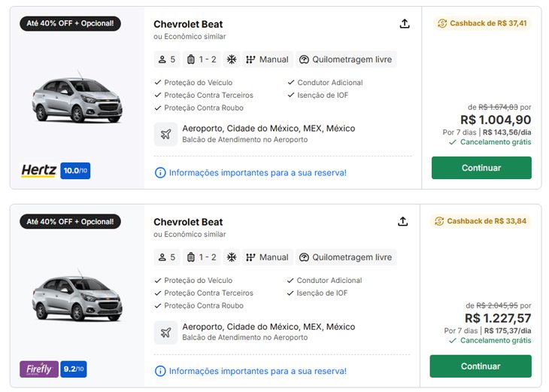Click the Firefly Chevrolet Beat car image
The width and height of the screenshot is (549, 392).
[77, 296]
